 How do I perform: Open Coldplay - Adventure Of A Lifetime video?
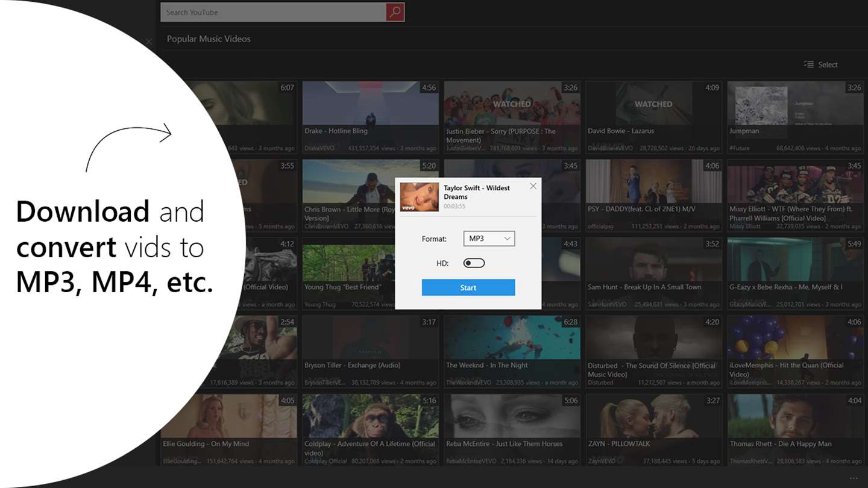pyautogui.click(x=370, y=430)
